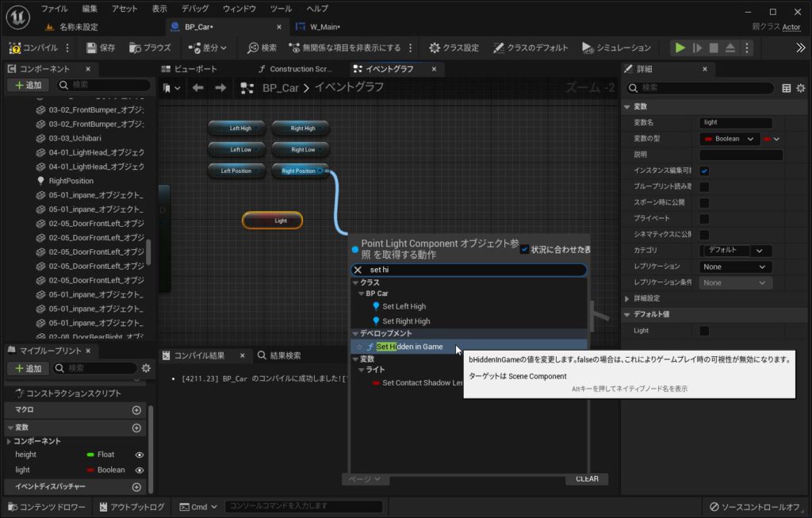Clear the action search with X icon
Viewport: 812px width, 518px height.
(x=358, y=270)
